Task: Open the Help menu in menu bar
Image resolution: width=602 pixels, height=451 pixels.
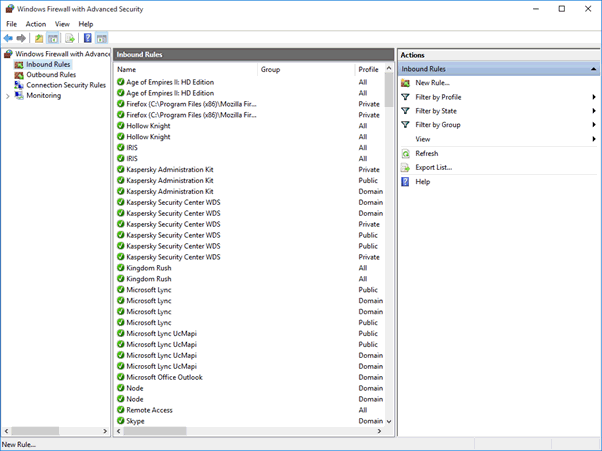Action: [x=86, y=24]
